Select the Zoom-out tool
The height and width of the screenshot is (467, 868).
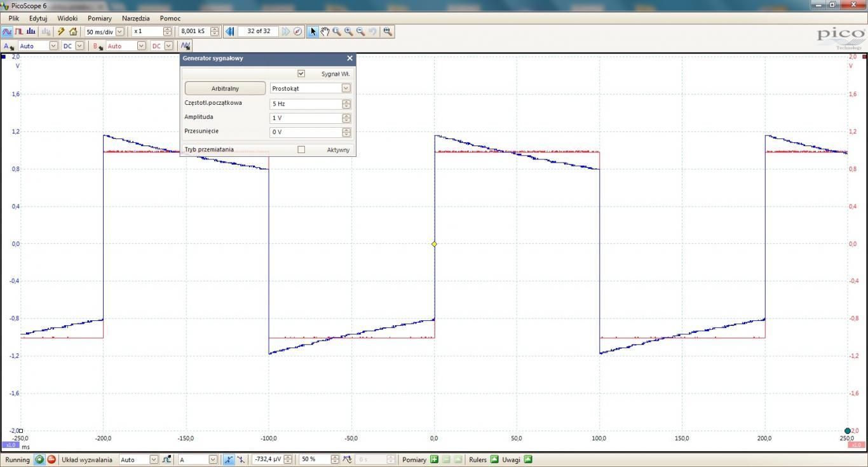(361, 31)
